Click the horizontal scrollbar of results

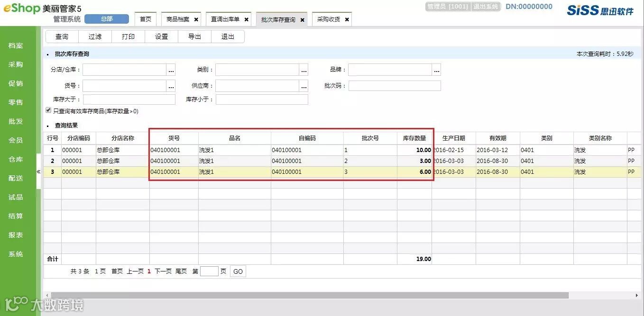tap(310, 295)
